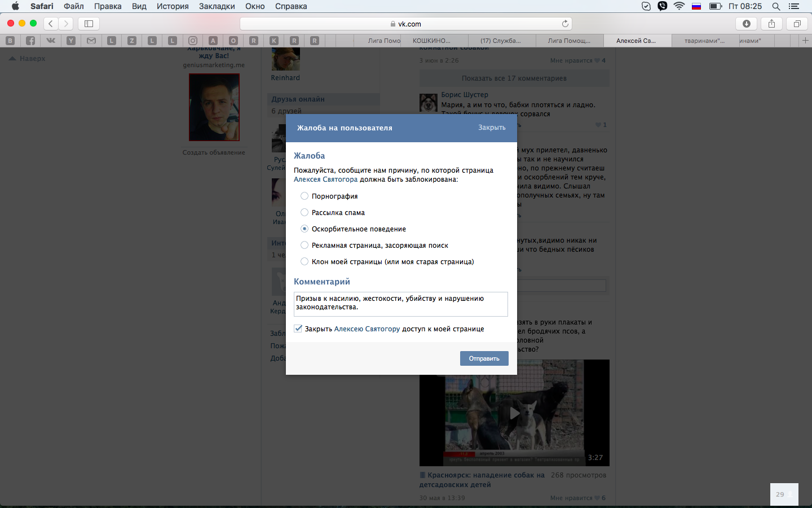Click the Safari sidebar toggle icon
Screen dimensions: 812x508
coord(89,24)
